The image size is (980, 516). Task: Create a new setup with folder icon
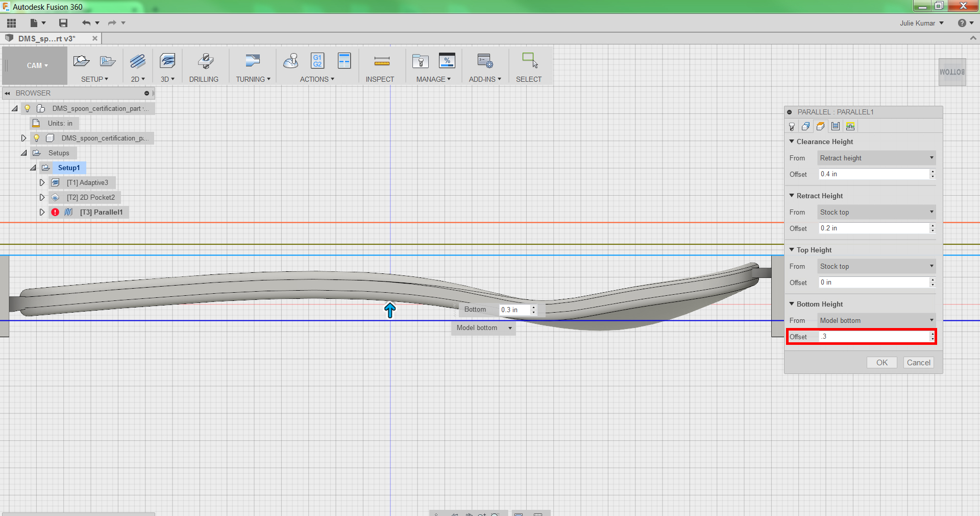pos(81,61)
